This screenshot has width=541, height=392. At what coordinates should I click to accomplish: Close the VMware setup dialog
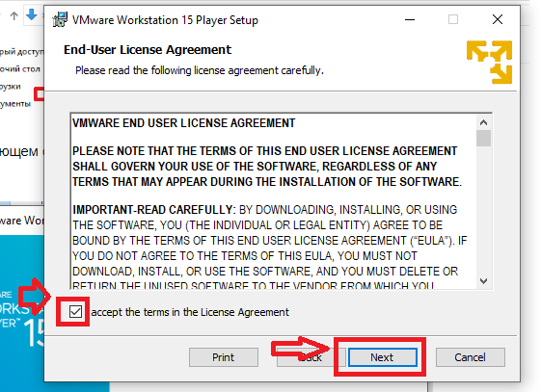click(498, 19)
